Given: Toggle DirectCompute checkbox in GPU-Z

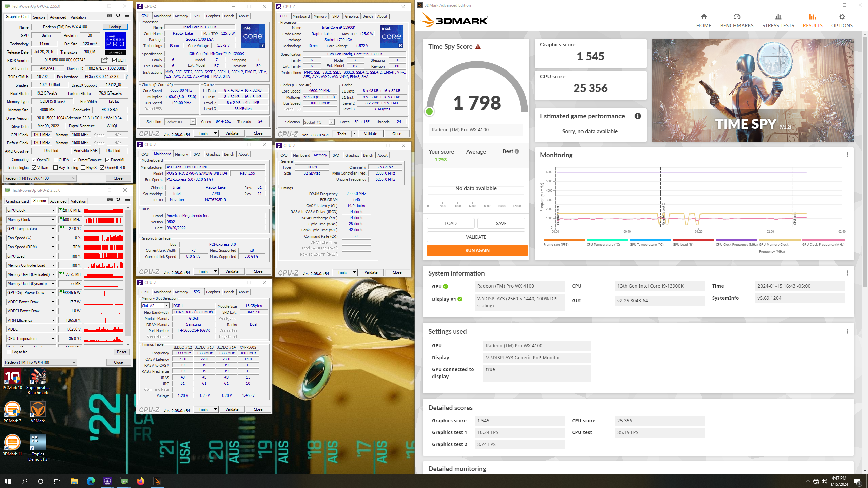Looking at the screenshot, I should pyautogui.click(x=75, y=160).
